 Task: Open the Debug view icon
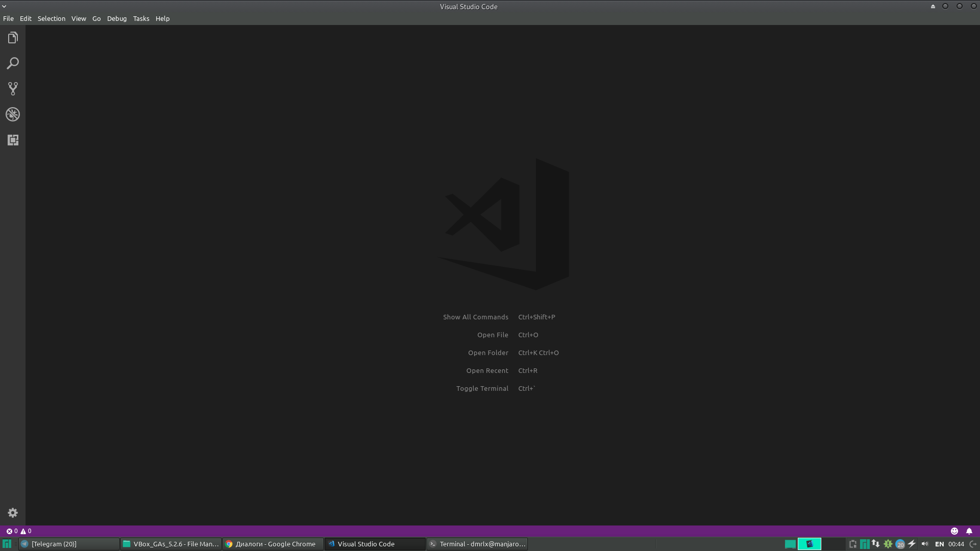(13, 114)
